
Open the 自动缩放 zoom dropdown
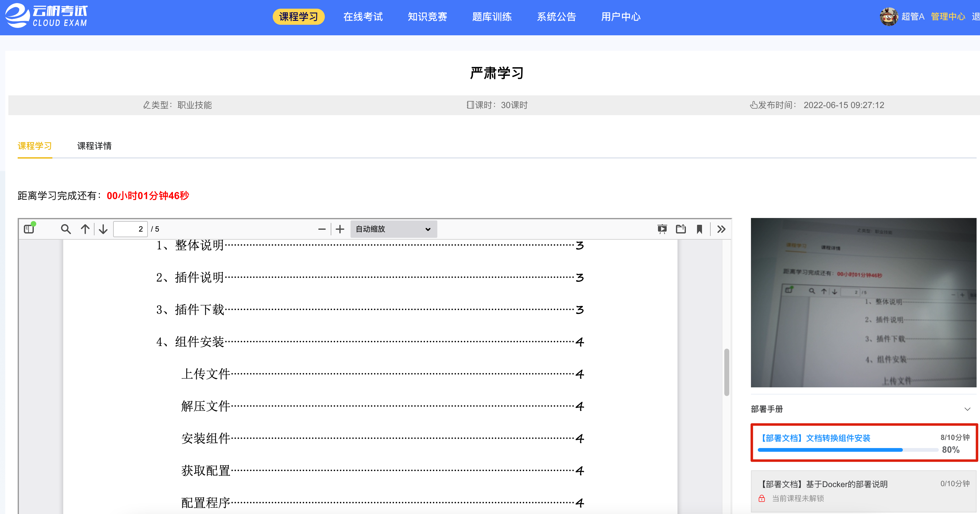click(393, 229)
